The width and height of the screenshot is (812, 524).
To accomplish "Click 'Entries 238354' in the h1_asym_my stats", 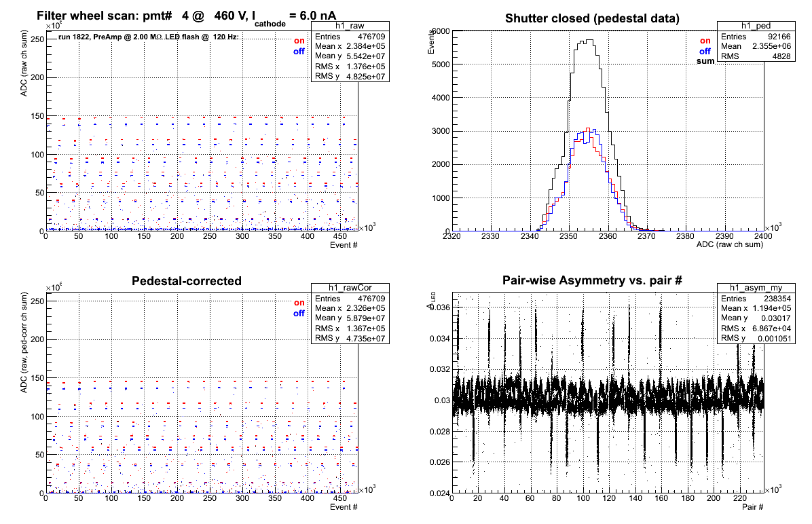I will [x=756, y=298].
